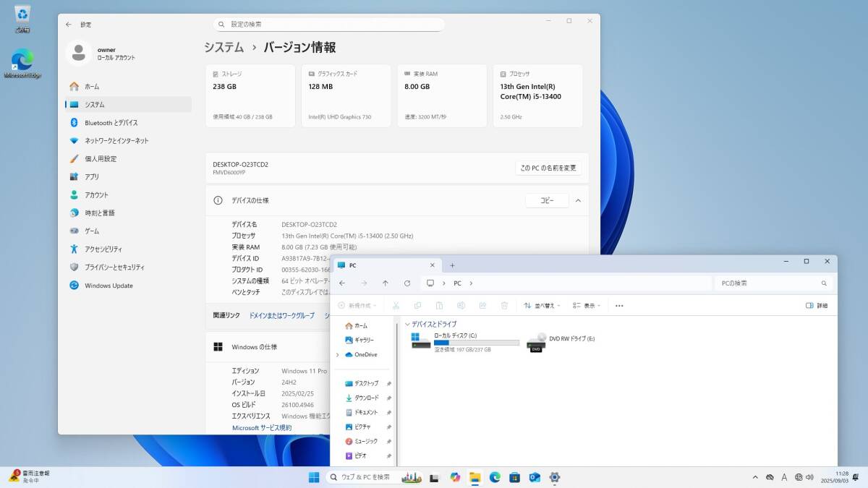868x488 pixels.
Task: Select ローカル ディスク (C:) drive
Action: point(465,342)
